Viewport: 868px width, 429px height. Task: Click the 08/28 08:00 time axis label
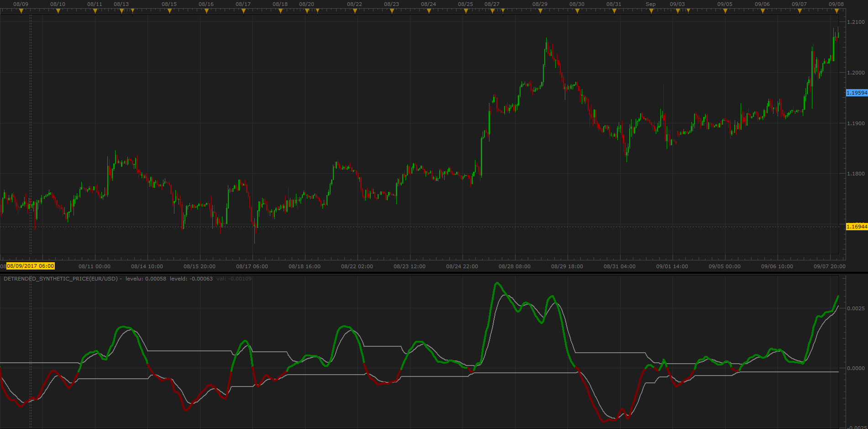[x=515, y=266]
